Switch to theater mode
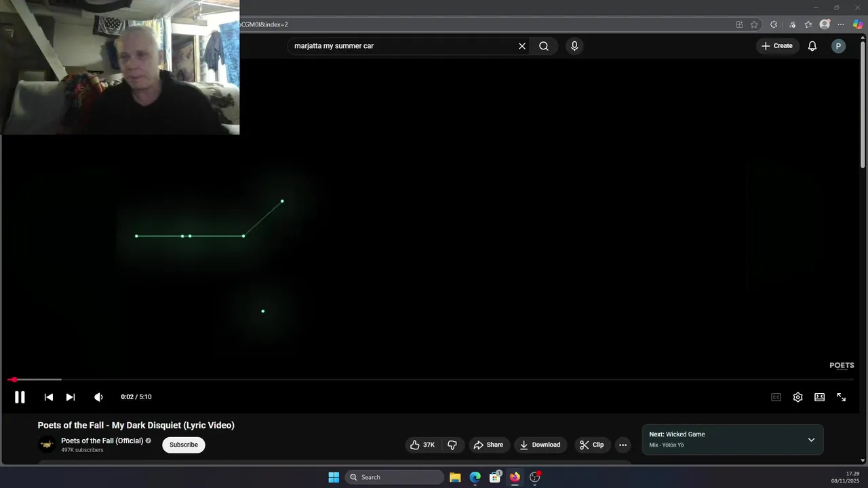Viewport: 868px width, 488px height. pyautogui.click(x=819, y=397)
